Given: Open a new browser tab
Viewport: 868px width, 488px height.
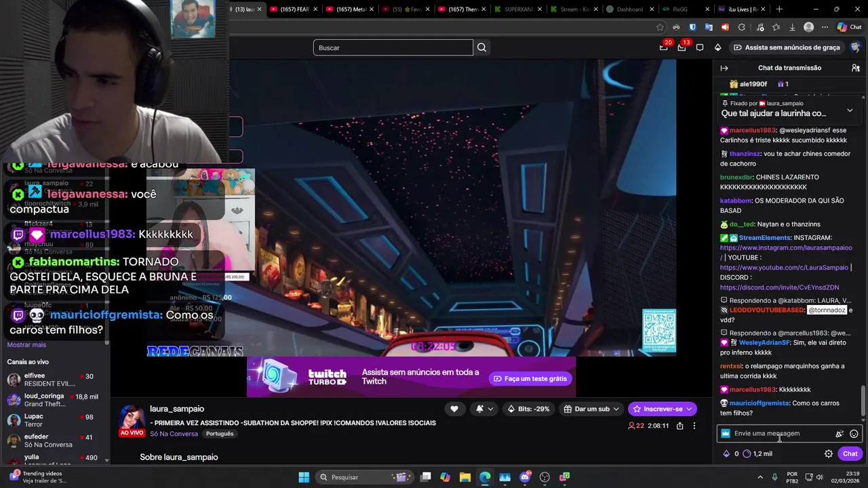Looking at the screenshot, I should coord(779,9).
